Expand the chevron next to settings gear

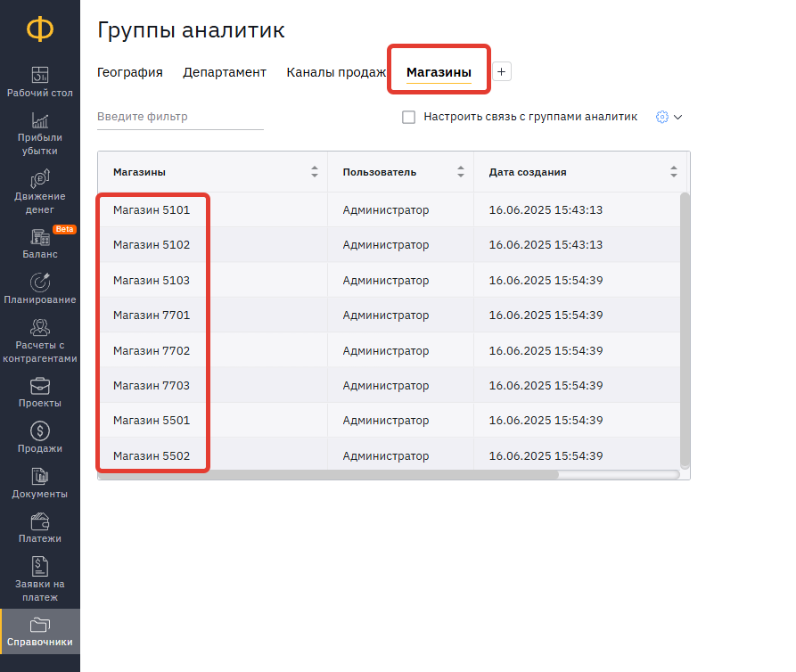(x=677, y=118)
